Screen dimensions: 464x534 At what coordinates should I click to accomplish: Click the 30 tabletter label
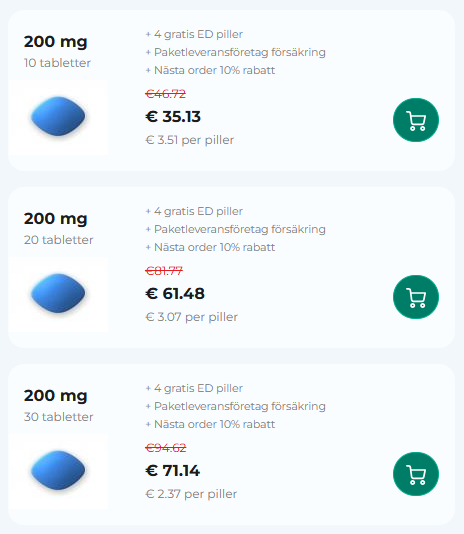[x=58, y=417]
